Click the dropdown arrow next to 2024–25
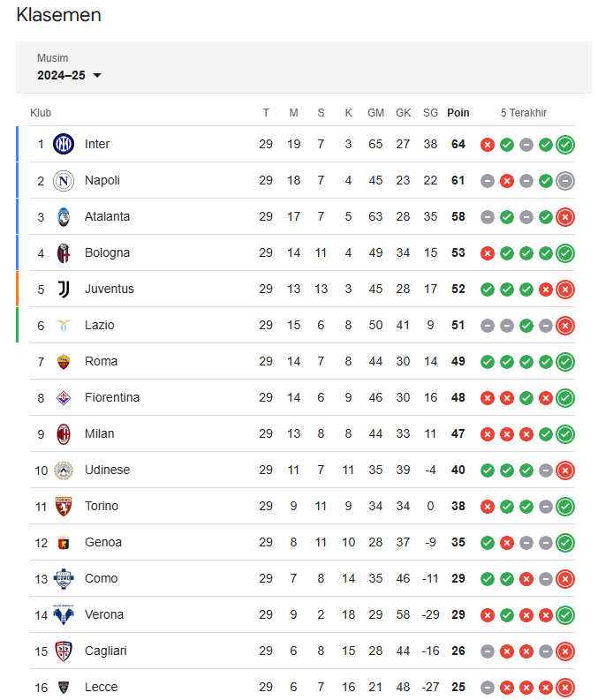This screenshot has height=700, width=598. pos(97,76)
